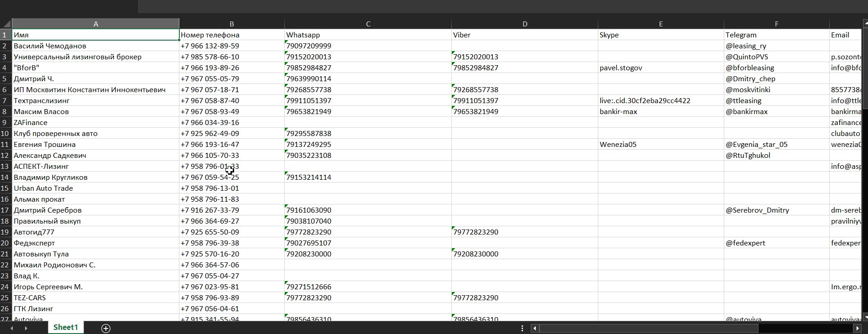Click Whatsapp number '79295587838'
The width and height of the screenshot is (868, 334).
pyautogui.click(x=368, y=133)
